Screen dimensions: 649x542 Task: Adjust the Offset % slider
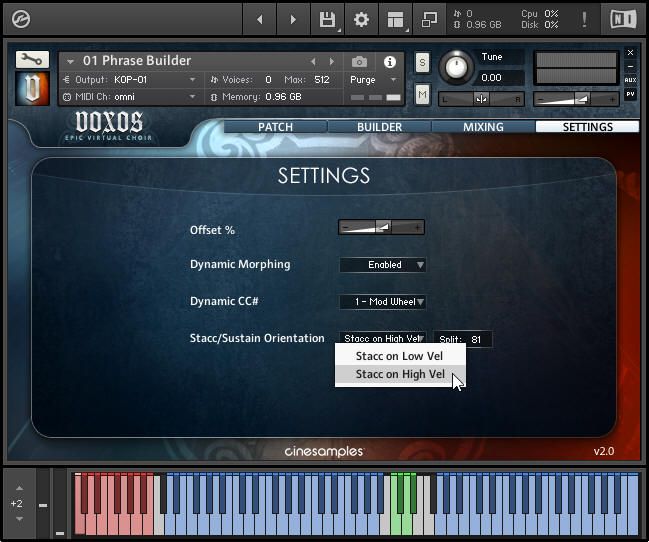382,227
